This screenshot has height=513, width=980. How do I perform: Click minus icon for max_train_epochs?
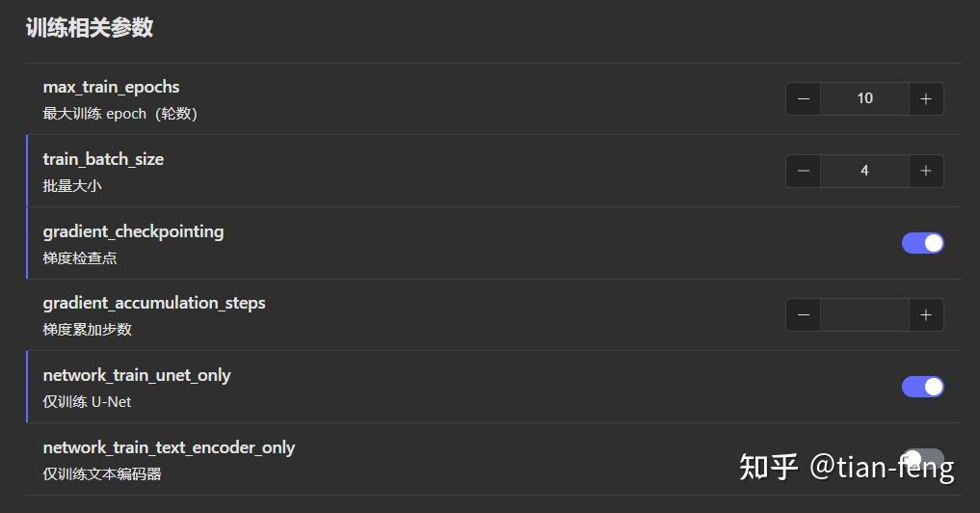pos(803,98)
